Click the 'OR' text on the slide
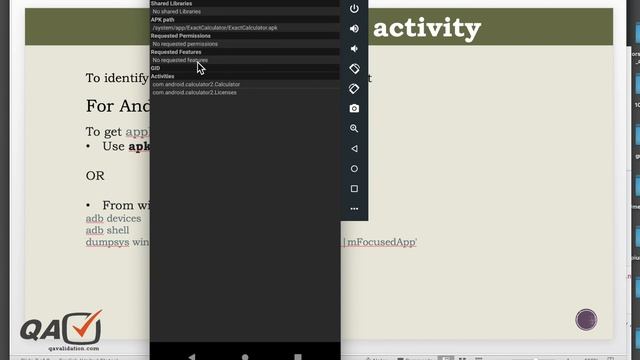 (x=95, y=176)
